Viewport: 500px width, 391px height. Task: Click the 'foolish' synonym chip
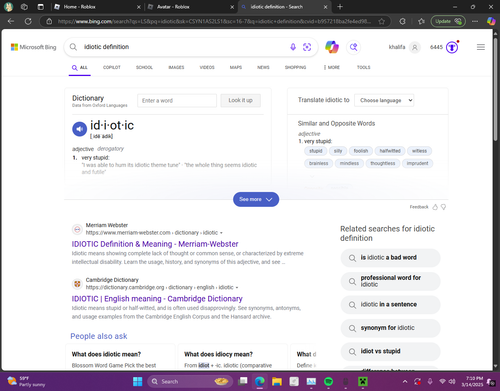point(361,151)
